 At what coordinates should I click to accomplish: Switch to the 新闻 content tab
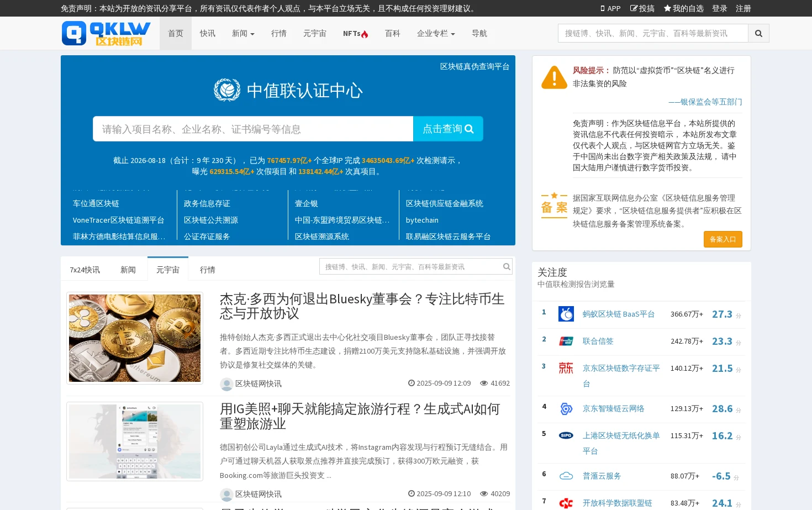click(x=128, y=270)
